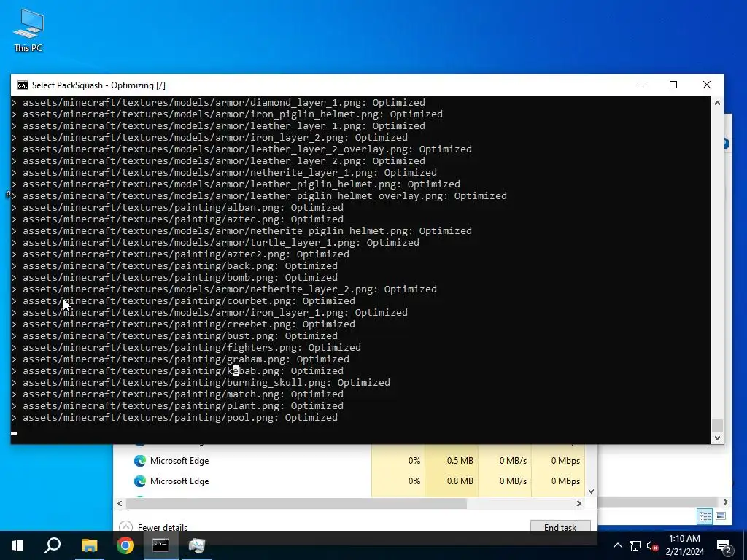Click console scrollbar down arrow
Screen dimensions: 747x560
717,437
